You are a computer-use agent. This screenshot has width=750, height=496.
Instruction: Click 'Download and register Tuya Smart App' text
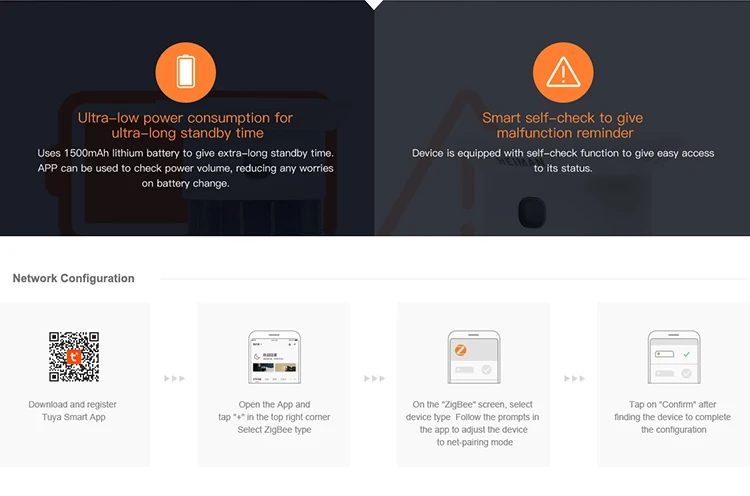point(73,410)
